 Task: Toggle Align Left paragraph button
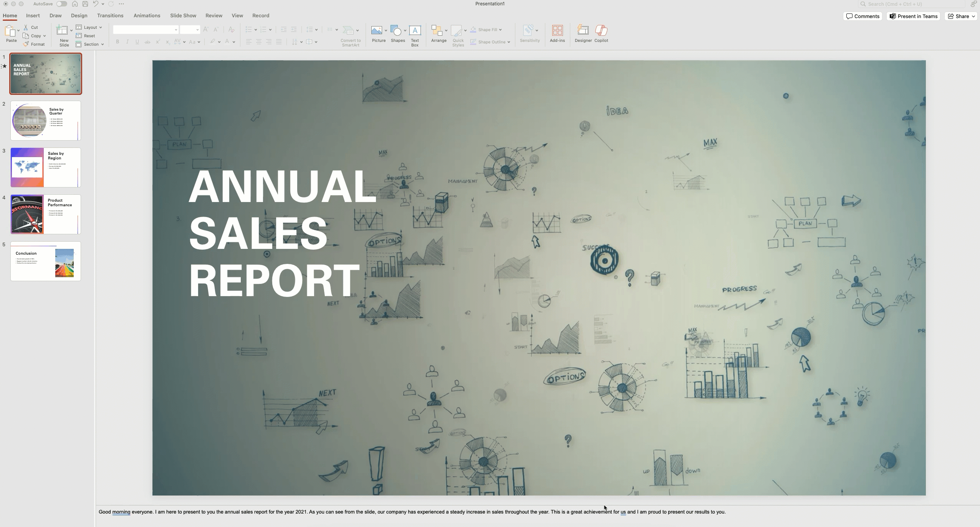248,42
